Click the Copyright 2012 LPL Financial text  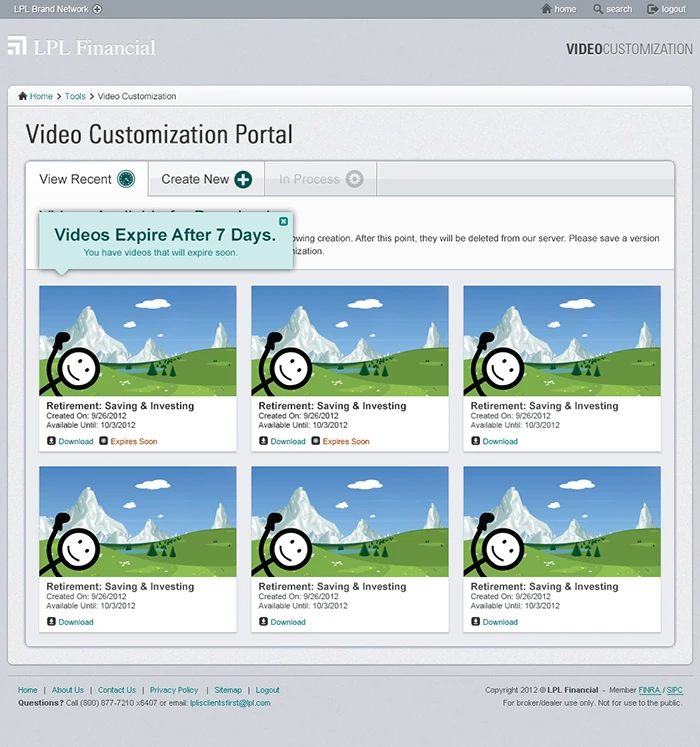pos(541,690)
